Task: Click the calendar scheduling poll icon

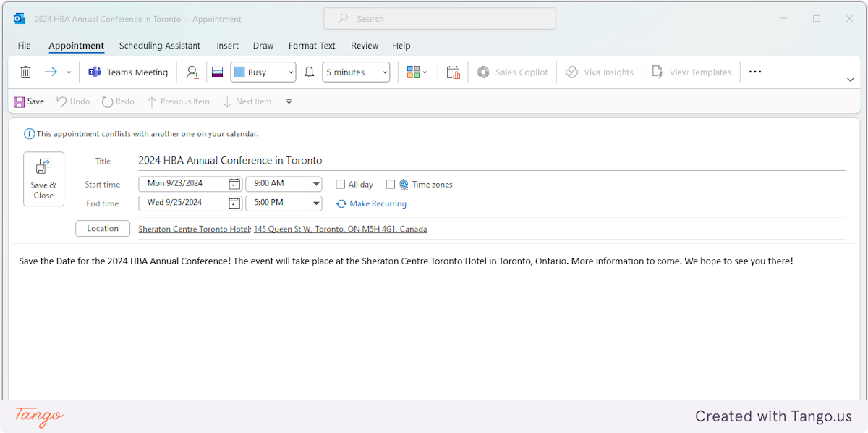Action: [454, 72]
